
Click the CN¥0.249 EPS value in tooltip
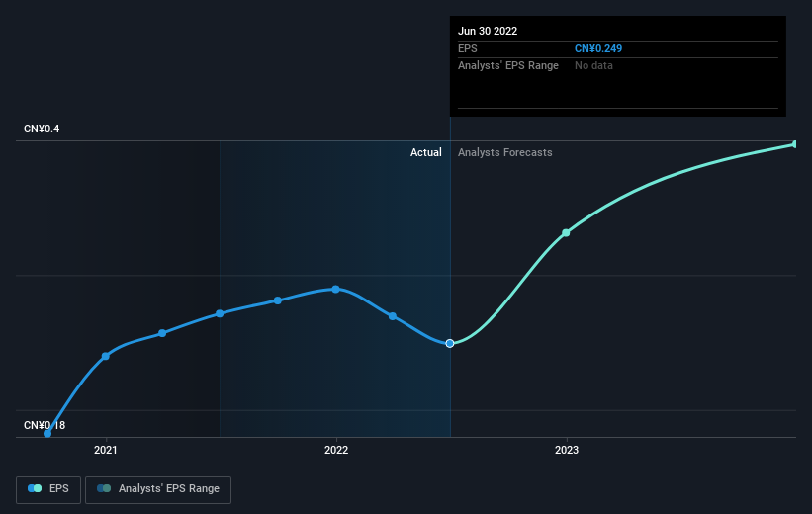598,48
